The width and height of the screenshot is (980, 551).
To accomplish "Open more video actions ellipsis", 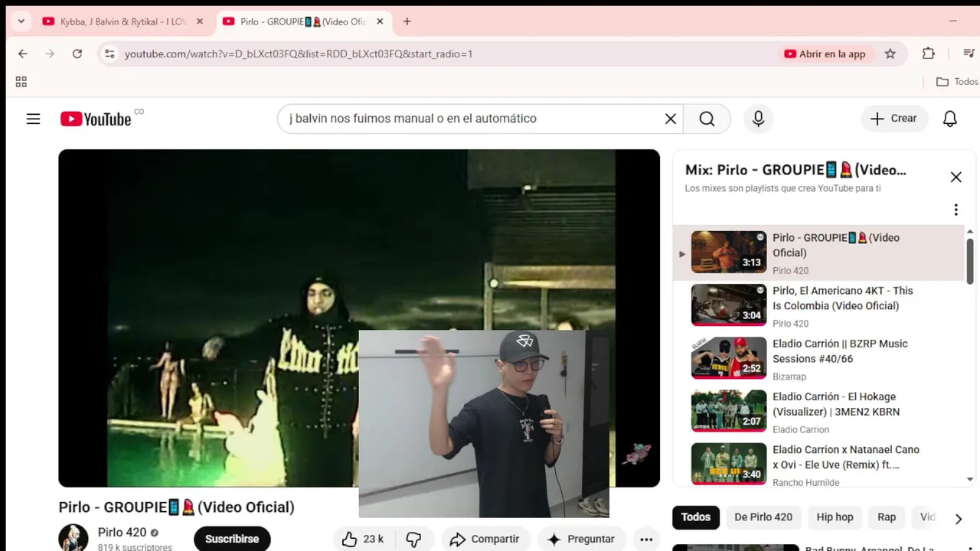I will pos(646,539).
